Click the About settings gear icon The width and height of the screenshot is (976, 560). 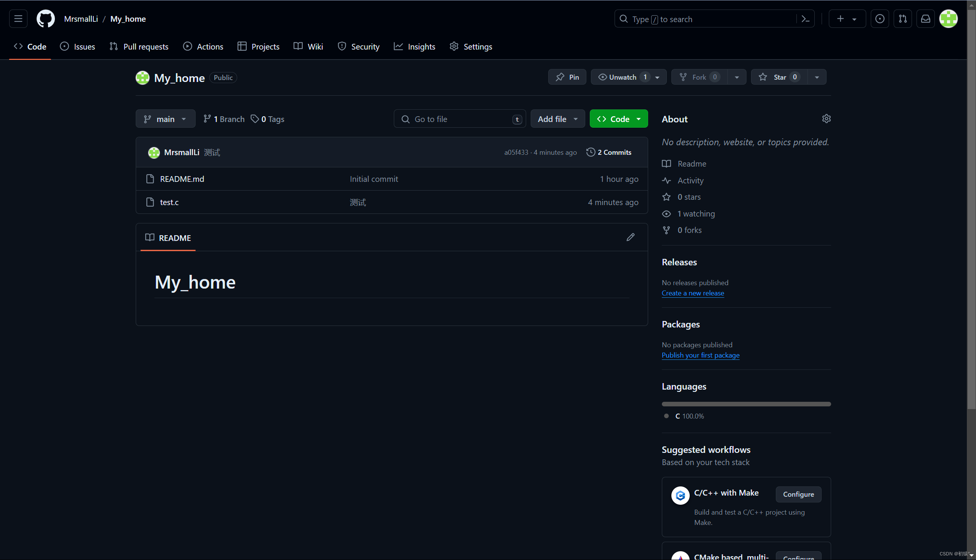[826, 119]
